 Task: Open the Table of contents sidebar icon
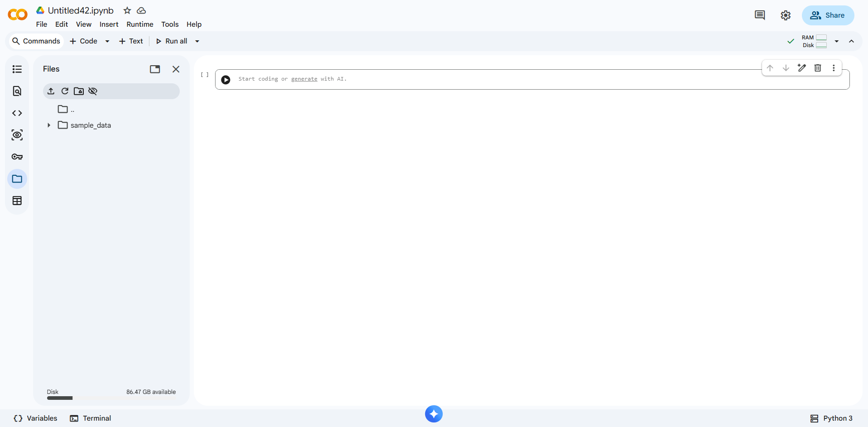[17, 69]
